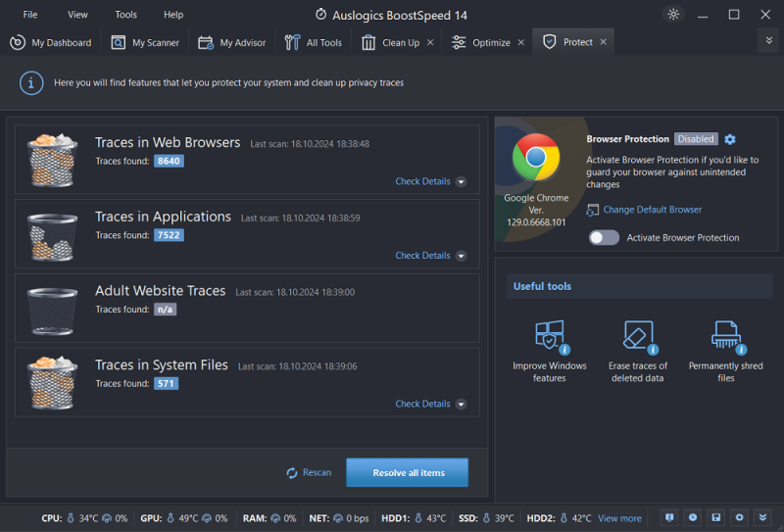Viewport: 784px width, 532px height.
Task: Open the tab overflow double-chevron dropdown
Action: point(769,40)
